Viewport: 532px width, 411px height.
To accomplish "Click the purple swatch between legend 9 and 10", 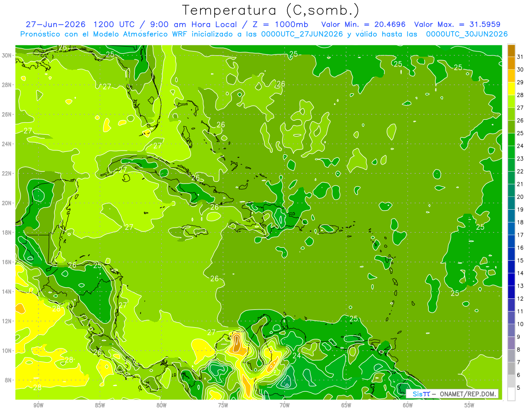I will pyautogui.click(x=511, y=331).
